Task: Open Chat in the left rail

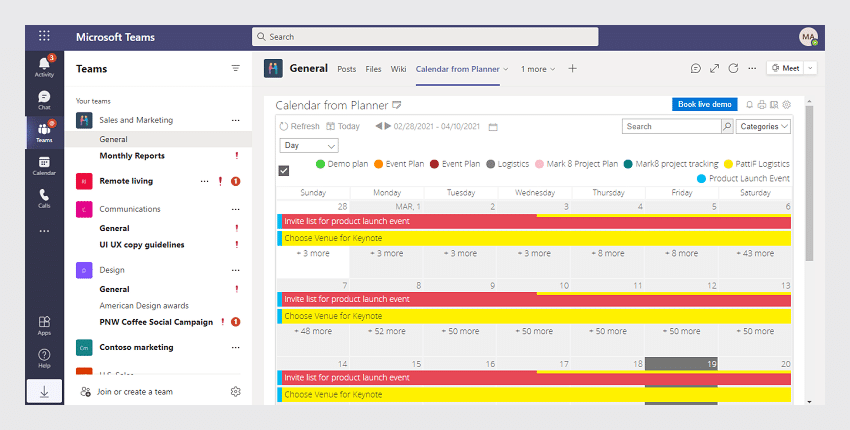Action: (44, 99)
